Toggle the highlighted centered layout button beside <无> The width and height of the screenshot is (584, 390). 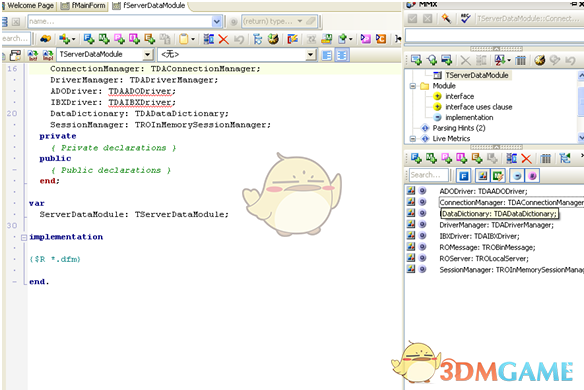pos(342,55)
